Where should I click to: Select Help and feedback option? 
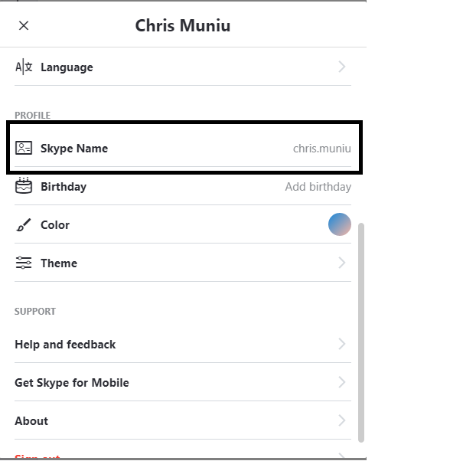pos(65,345)
